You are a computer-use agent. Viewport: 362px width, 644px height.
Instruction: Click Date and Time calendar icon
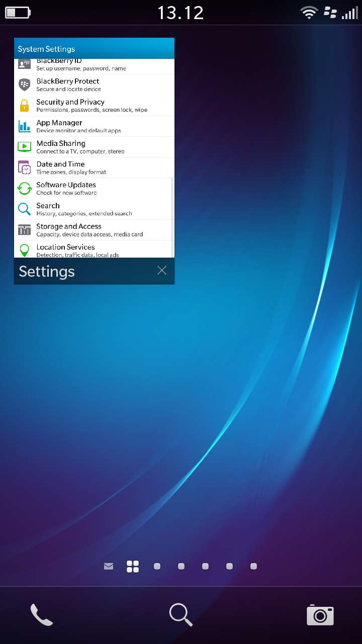point(24,168)
